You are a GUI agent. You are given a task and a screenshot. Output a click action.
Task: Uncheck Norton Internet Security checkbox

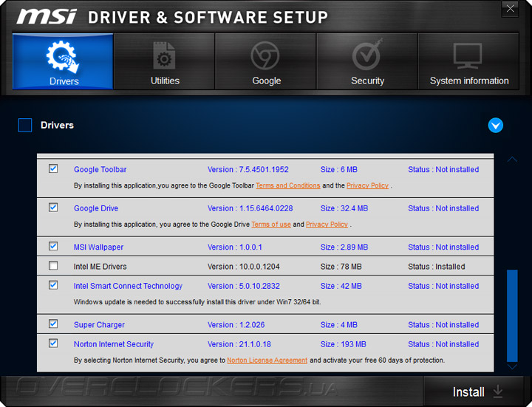53,343
